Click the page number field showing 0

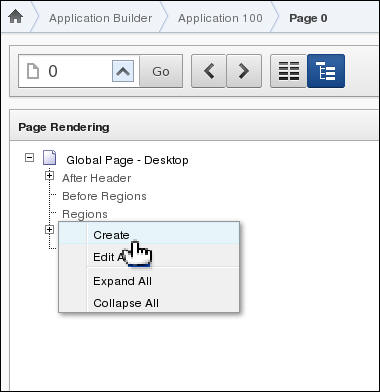tap(79, 71)
